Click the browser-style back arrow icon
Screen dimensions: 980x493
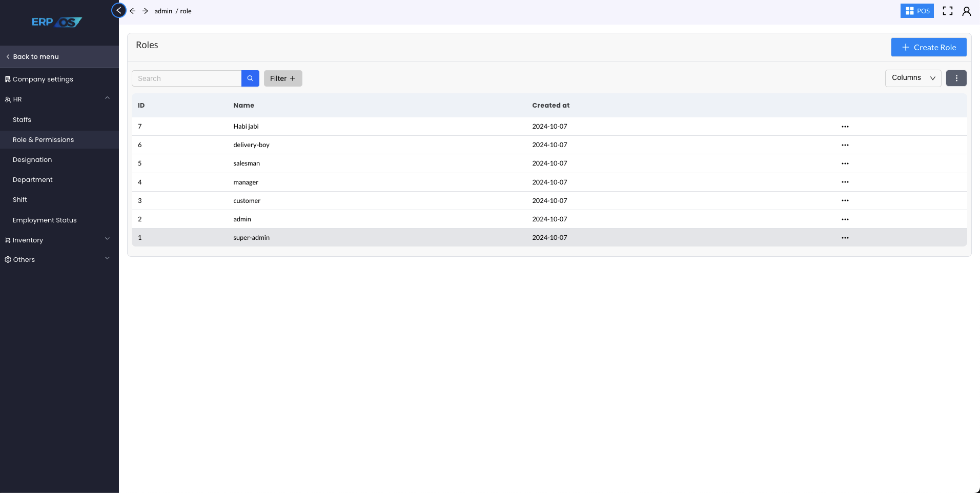[133, 11]
